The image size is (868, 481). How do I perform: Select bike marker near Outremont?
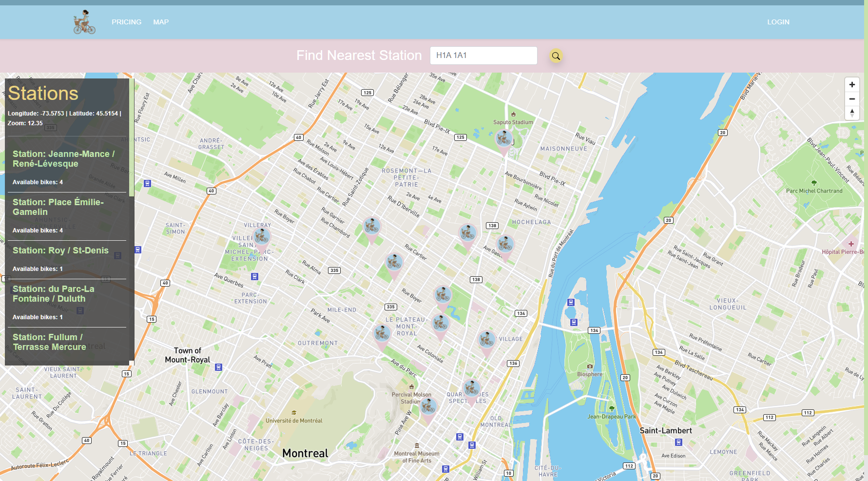tap(382, 334)
